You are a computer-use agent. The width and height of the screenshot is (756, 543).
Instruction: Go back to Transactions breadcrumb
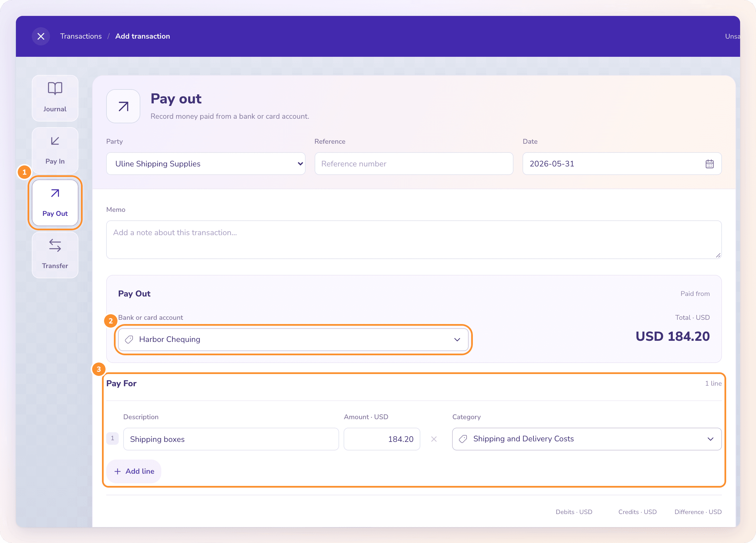(81, 36)
